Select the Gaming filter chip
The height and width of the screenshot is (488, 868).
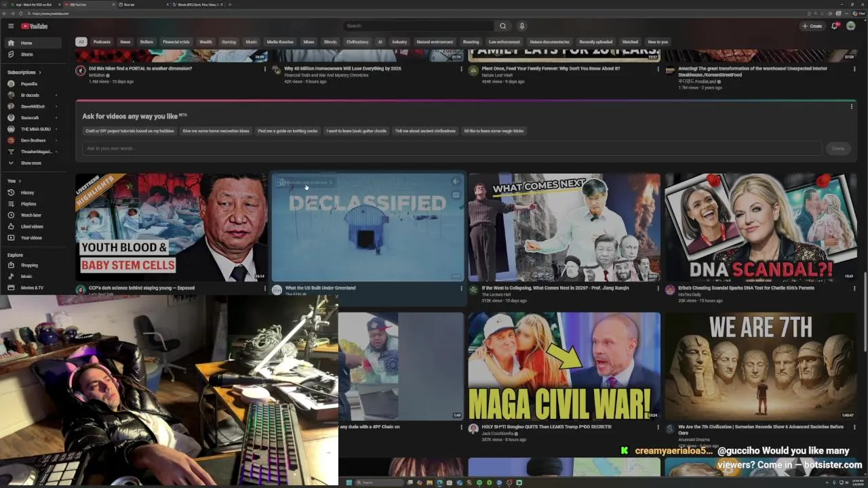(229, 42)
